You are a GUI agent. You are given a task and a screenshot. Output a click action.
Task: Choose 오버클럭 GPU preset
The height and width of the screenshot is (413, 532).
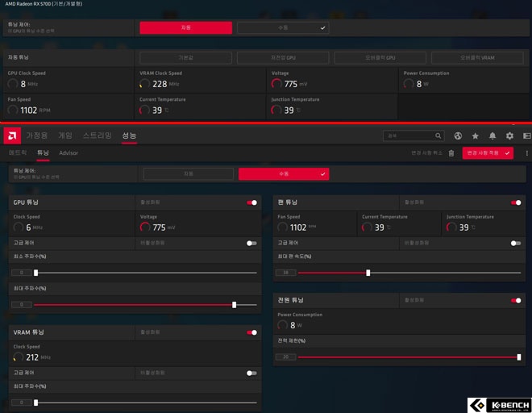point(380,58)
